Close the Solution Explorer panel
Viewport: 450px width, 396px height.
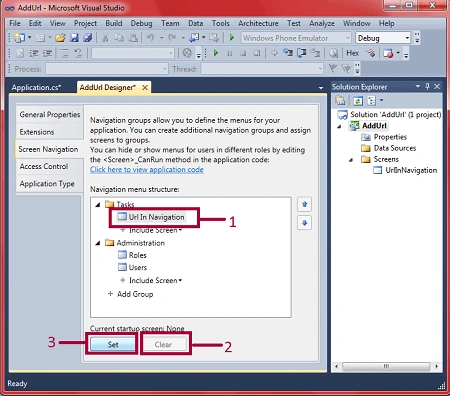click(x=437, y=87)
